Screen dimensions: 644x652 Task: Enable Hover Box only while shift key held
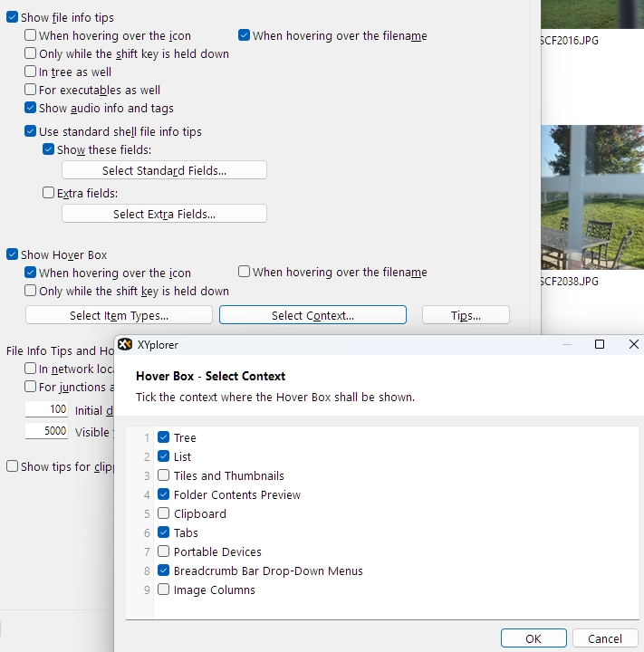point(31,291)
